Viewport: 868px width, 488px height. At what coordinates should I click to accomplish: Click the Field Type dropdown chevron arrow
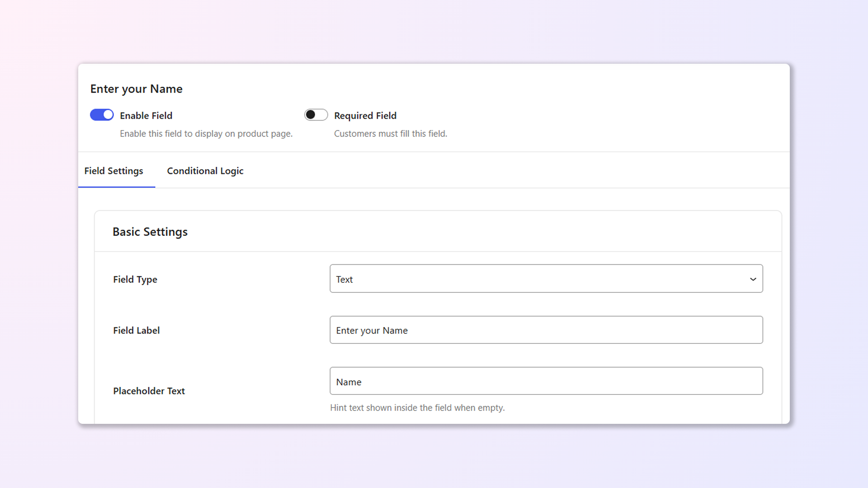(753, 279)
